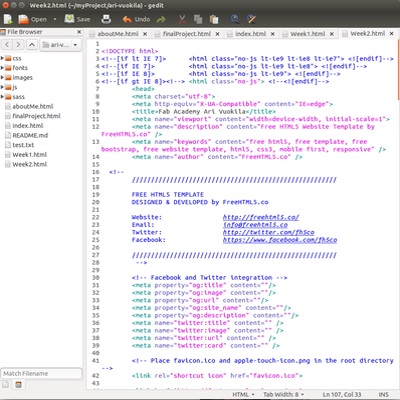Expand the css folder

(2, 58)
